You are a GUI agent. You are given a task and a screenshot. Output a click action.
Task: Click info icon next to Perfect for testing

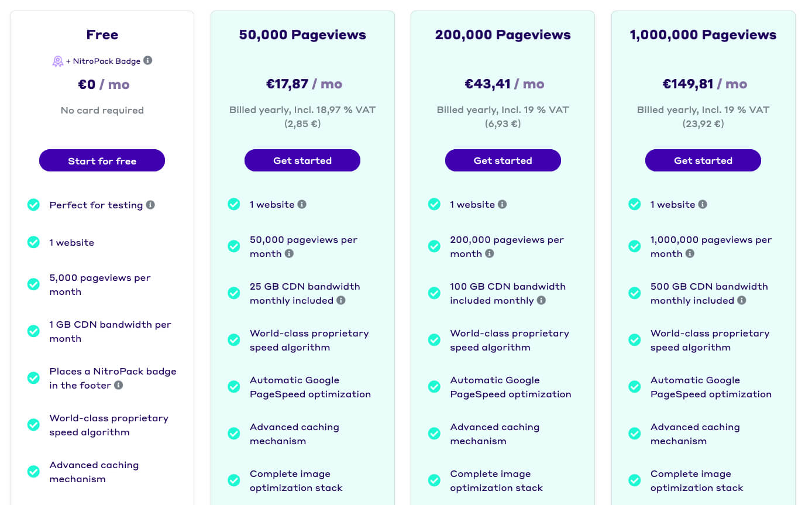click(150, 205)
